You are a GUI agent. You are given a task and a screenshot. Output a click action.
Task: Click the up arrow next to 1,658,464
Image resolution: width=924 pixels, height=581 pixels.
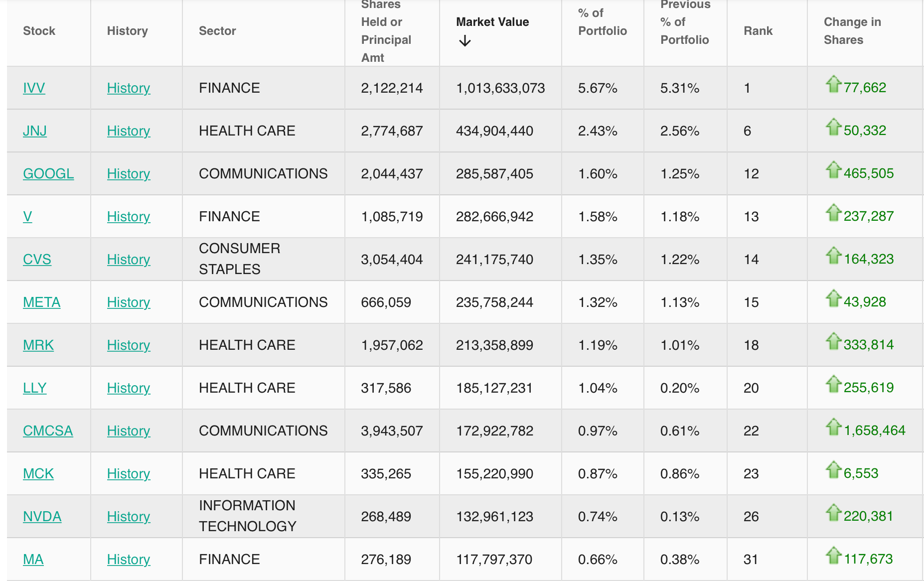[x=833, y=427]
